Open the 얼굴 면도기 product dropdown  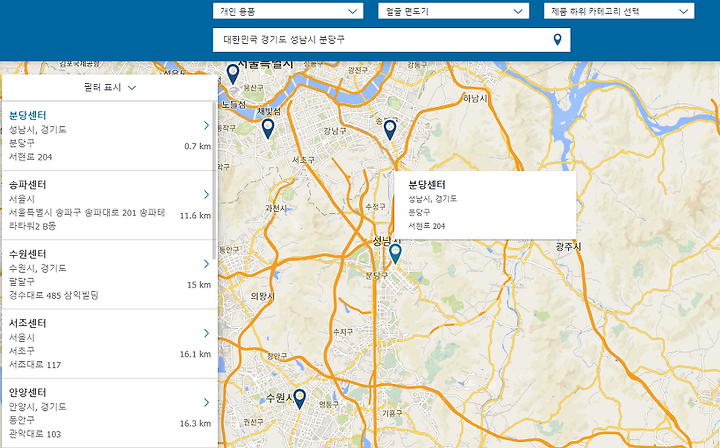pos(453,11)
